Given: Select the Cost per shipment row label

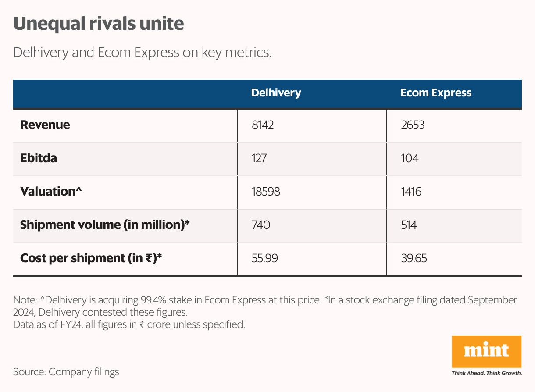Looking at the screenshot, I should tap(91, 258).
